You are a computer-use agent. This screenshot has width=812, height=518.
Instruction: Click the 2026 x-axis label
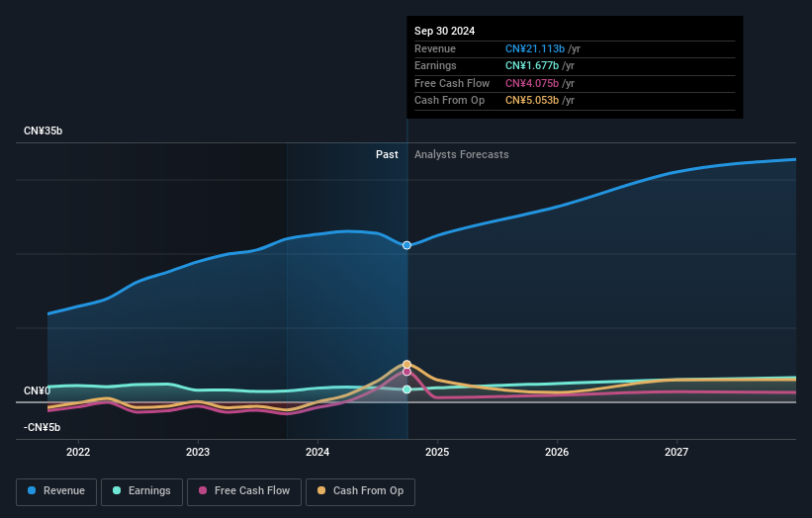pos(557,453)
